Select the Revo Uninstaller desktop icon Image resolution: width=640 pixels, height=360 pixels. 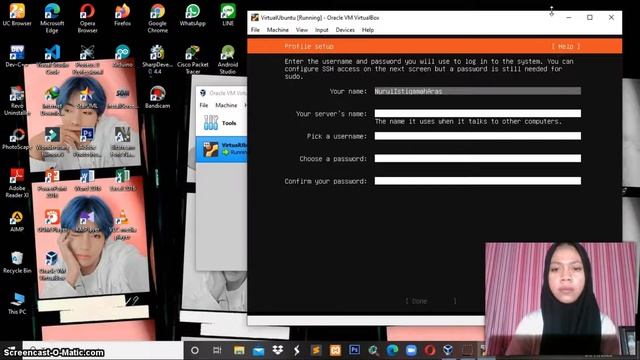click(x=17, y=101)
